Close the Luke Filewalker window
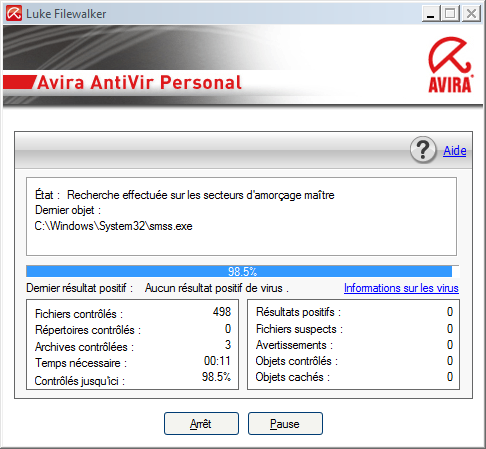 [471, 14]
